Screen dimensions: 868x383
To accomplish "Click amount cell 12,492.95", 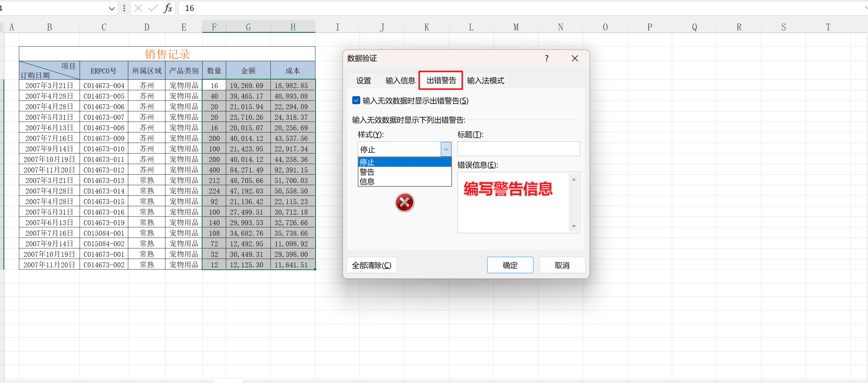I will 248,243.
